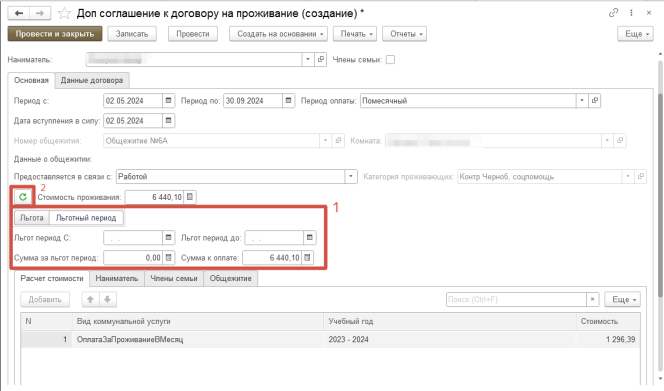Click the Записать button
Viewport: 664px width, 391px height.
click(x=132, y=34)
